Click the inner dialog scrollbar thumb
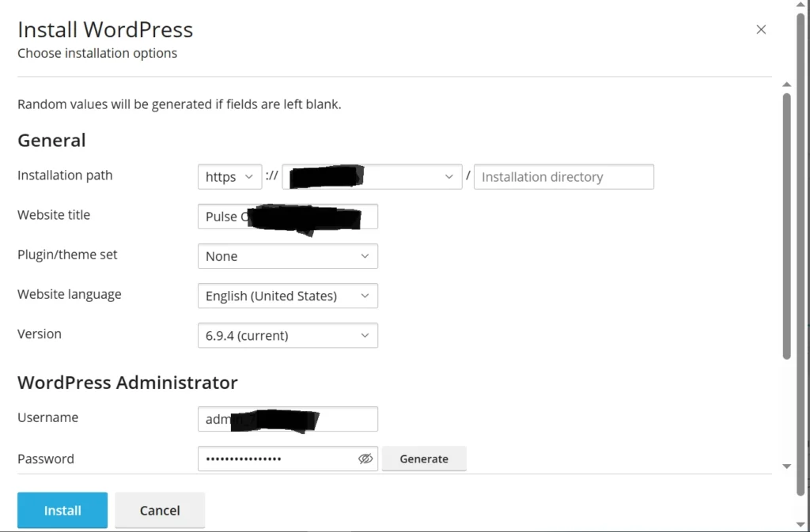This screenshot has height=532, width=810. coord(787,226)
